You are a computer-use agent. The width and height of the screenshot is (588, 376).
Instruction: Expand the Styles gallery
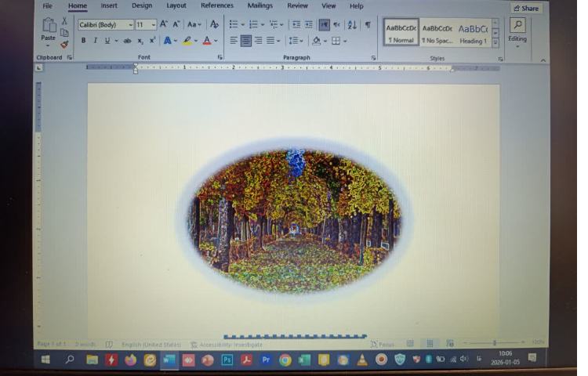tap(495, 43)
